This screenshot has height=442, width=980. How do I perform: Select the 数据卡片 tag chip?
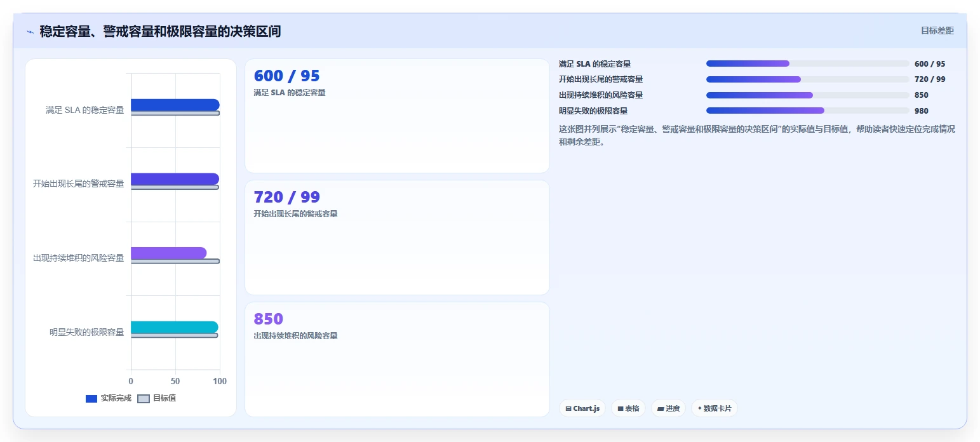(715, 408)
